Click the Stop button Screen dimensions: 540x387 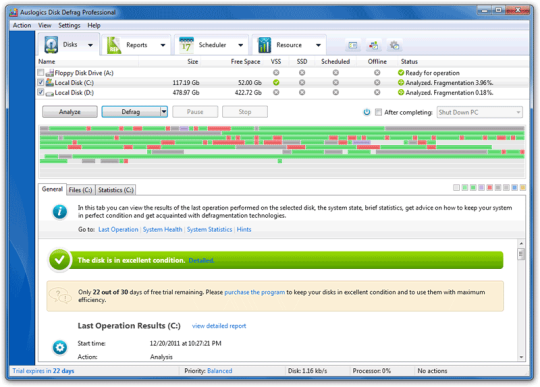(245, 112)
